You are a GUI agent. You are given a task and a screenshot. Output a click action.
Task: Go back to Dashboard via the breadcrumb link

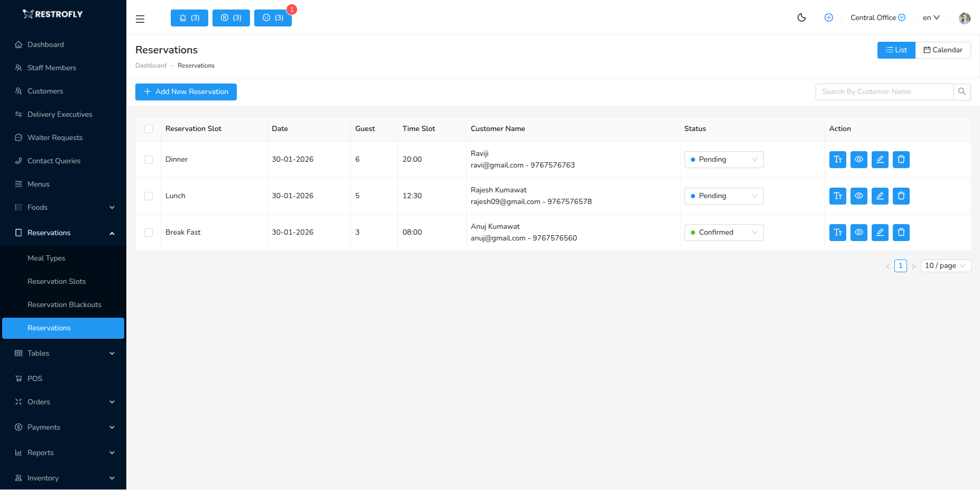(x=151, y=65)
